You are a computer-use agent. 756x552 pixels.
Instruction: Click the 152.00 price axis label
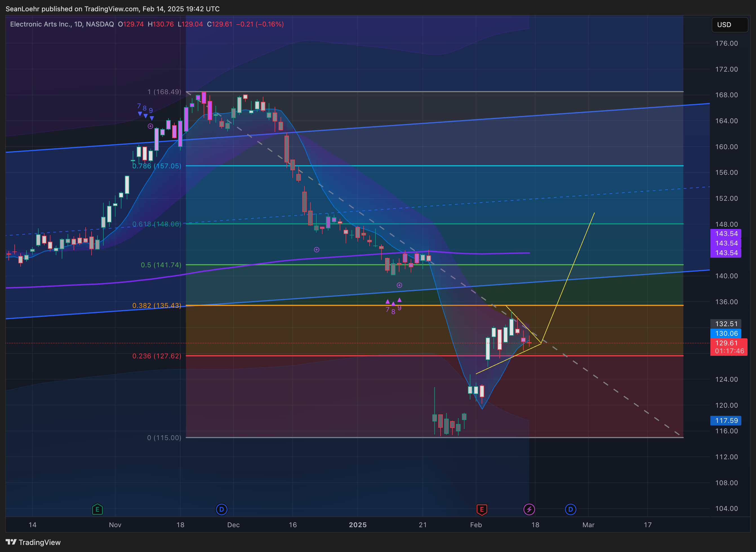(726, 198)
